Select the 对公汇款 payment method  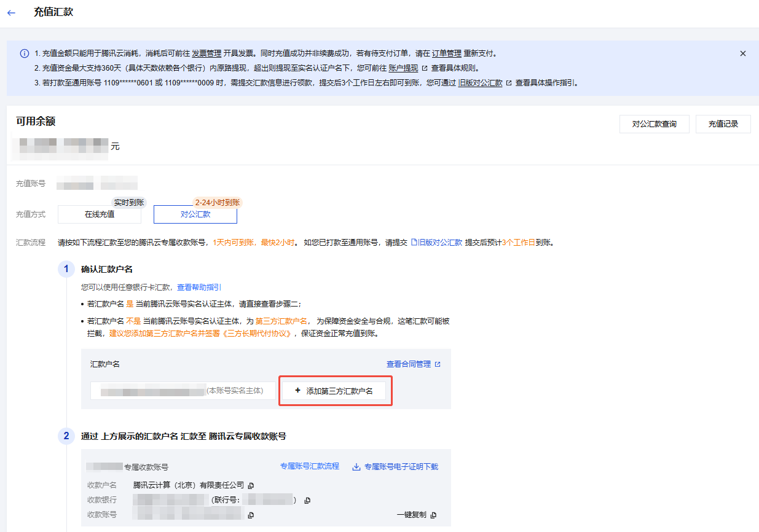[x=195, y=214]
